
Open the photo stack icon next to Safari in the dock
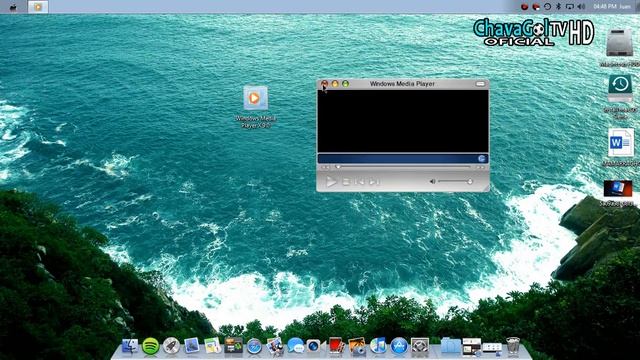(x=275, y=346)
